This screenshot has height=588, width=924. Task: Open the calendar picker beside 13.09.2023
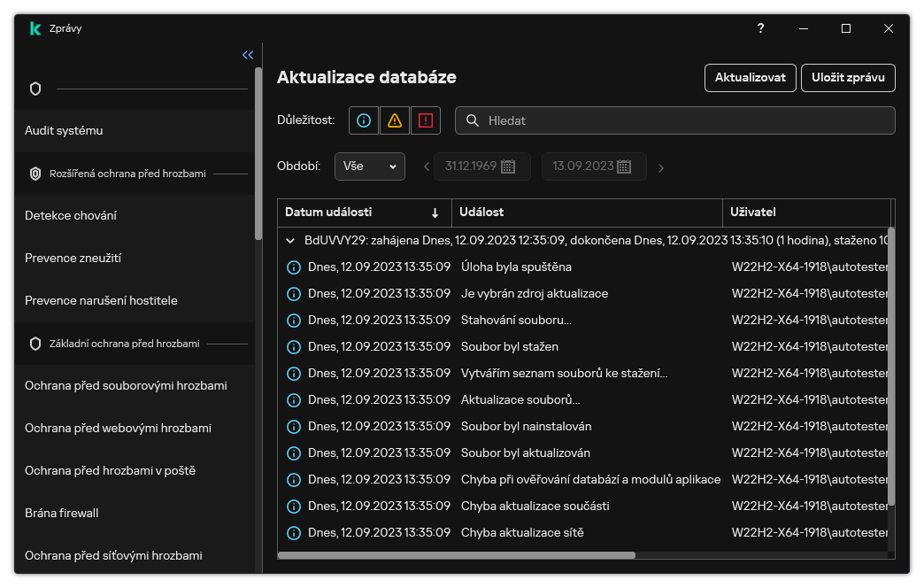(624, 166)
